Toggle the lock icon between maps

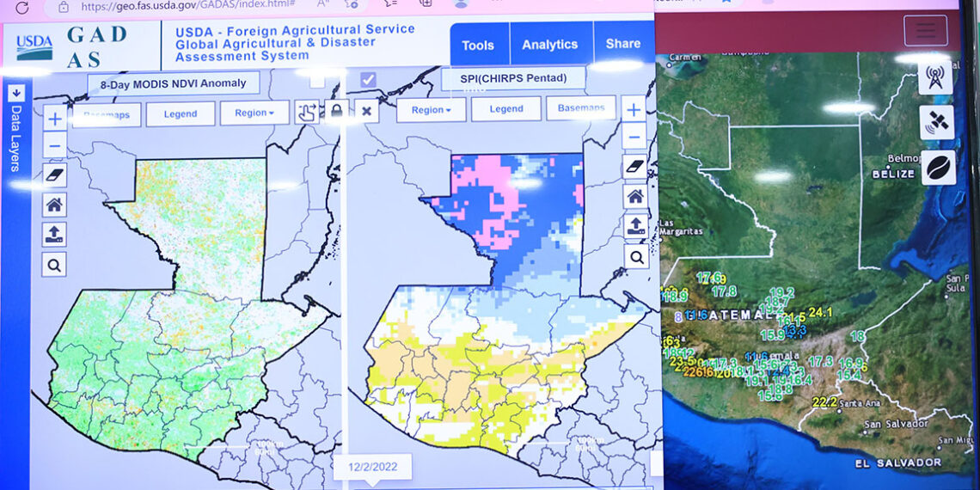(x=335, y=110)
